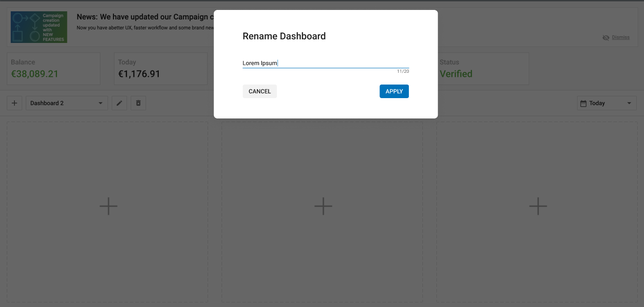The width and height of the screenshot is (644, 307).
Task: Open the Dashboard 2 selector dropdown
Action: (66, 103)
